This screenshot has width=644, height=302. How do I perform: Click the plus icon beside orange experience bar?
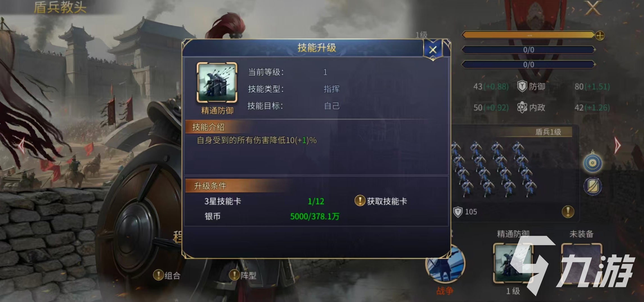[x=600, y=35]
